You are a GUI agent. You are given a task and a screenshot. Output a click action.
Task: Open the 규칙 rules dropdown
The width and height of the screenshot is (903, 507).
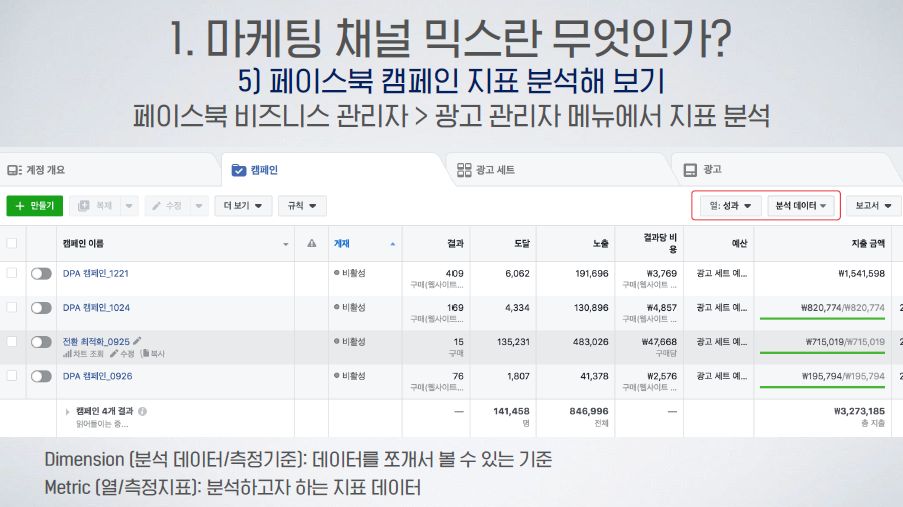coord(302,206)
